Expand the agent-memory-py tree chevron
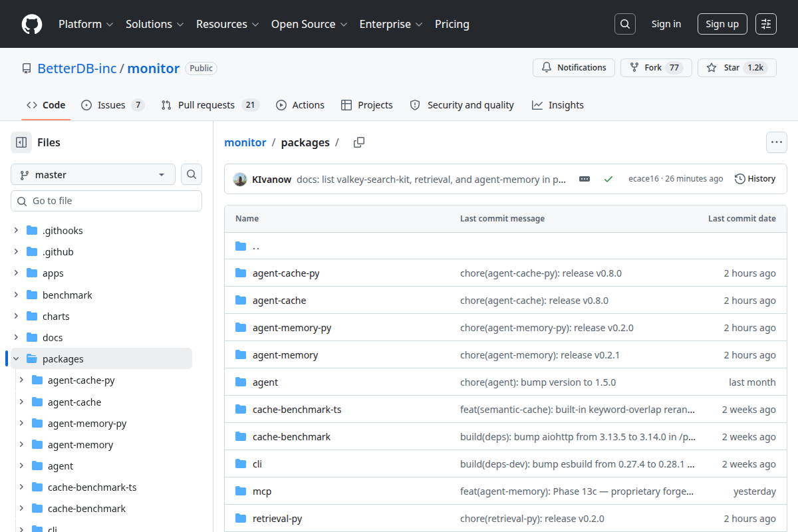798x532 pixels. (21, 424)
